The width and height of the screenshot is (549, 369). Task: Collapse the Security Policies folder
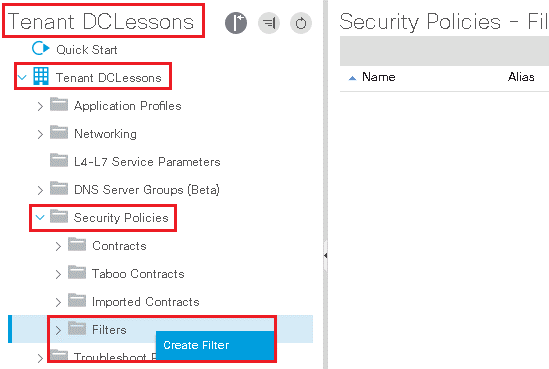(40, 217)
